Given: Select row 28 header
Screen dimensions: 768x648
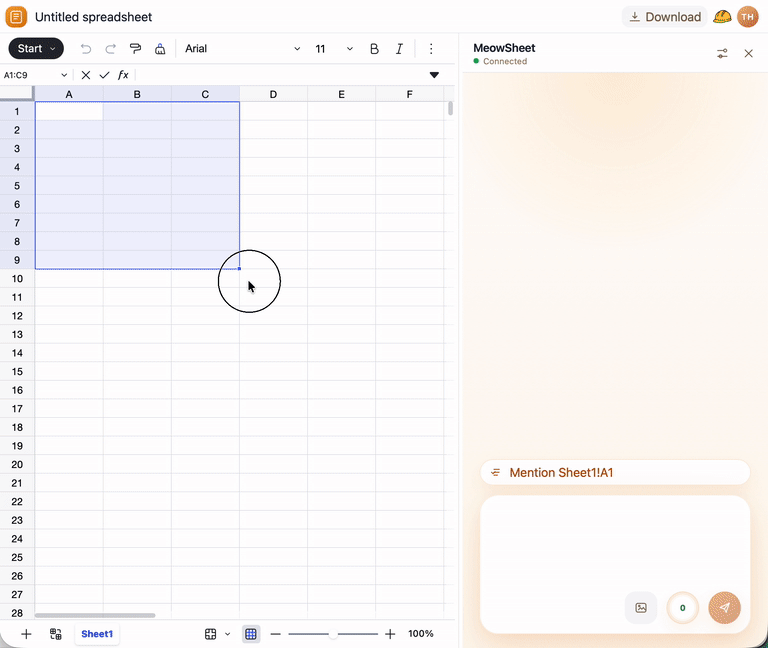Looking at the screenshot, I should (17, 613).
